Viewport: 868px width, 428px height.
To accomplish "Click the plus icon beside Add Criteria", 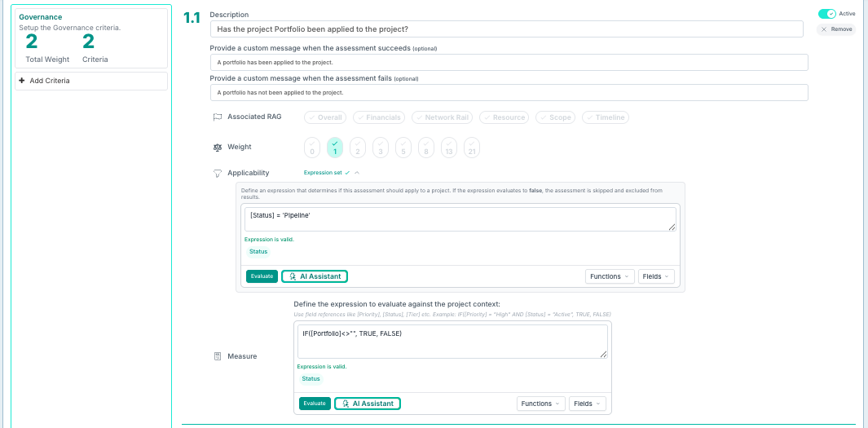I will (x=22, y=81).
